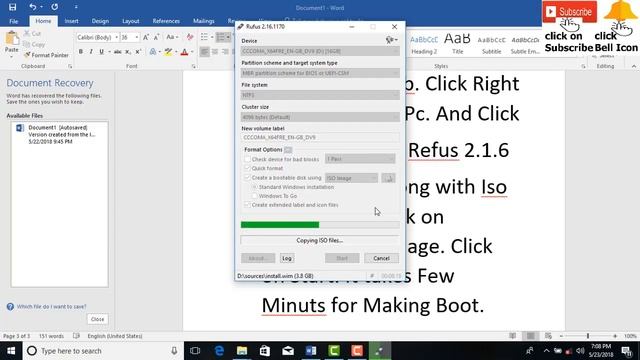Click 'Which file do I want to save?' link
The height and width of the screenshot is (360, 640).
click(x=51, y=307)
